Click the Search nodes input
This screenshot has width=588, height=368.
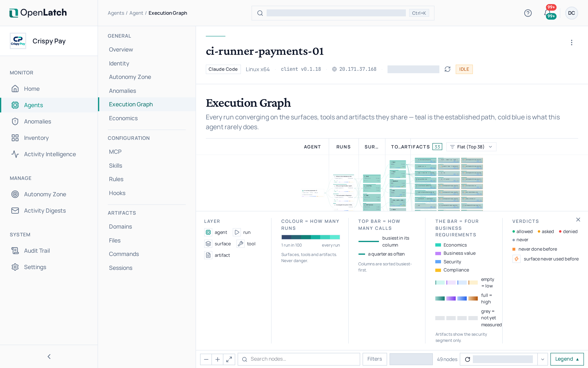[299, 359]
